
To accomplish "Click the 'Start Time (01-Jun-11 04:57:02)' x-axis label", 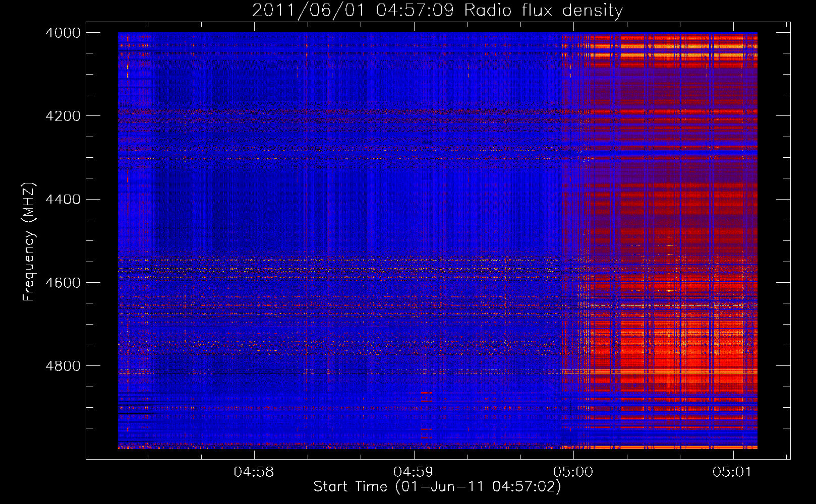I will coord(437,487).
